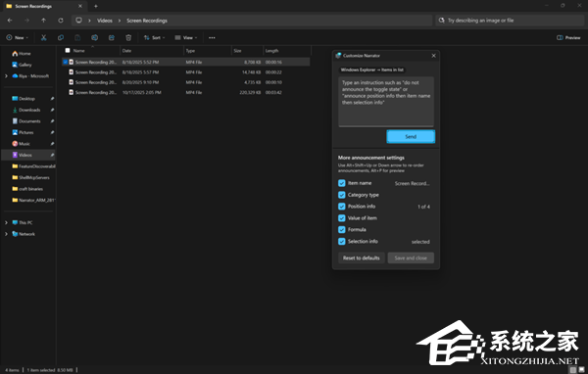Switch to large thumbnails view in status bar
The height and width of the screenshot is (374, 588).
pos(581,370)
